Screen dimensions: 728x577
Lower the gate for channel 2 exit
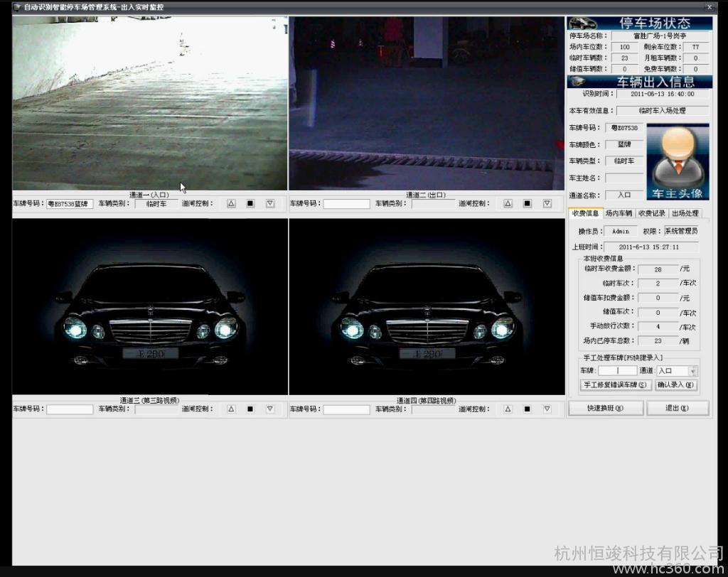click(547, 203)
